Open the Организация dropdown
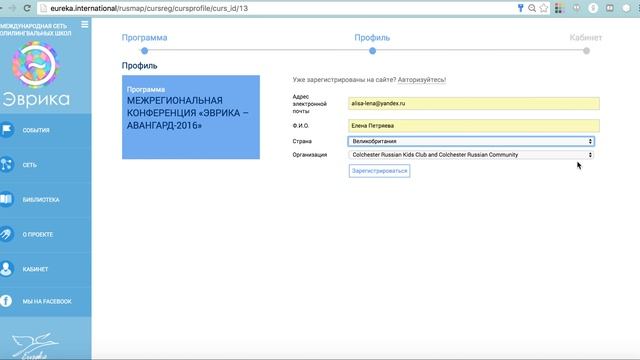640x360 pixels. click(471, 155)
